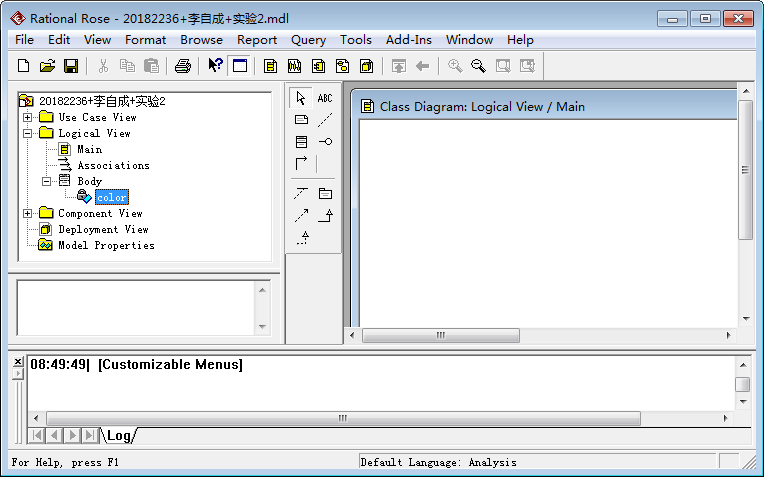This screenshot has height=477, width=764.
Task: Click the Cut scissors icon
Action: pyautogui.click(x=103, y=66)
